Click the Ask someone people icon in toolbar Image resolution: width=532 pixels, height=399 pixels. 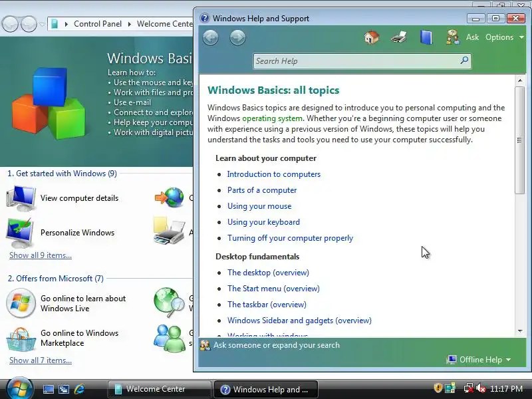453,37
